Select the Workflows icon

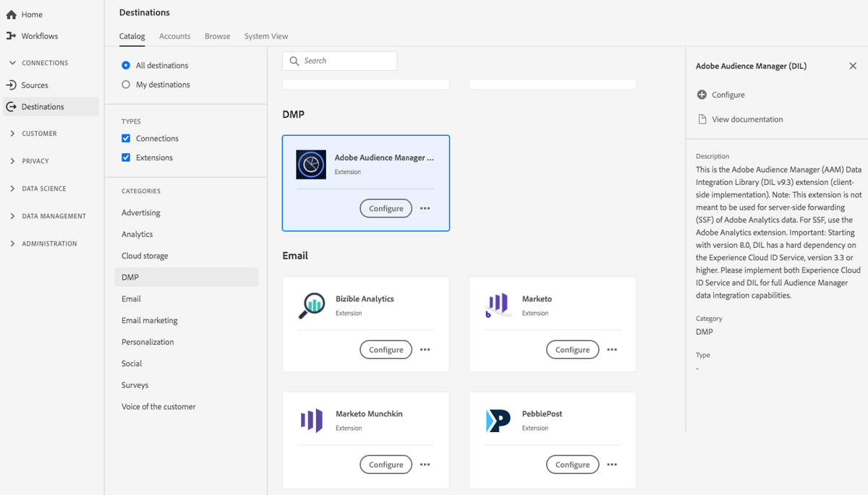(x=12, y=35)
